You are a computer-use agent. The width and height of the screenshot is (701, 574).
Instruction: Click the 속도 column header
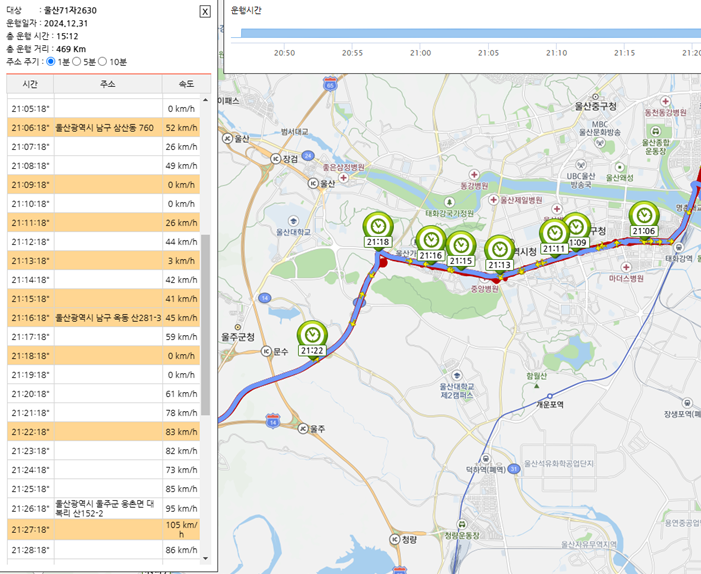186,84
